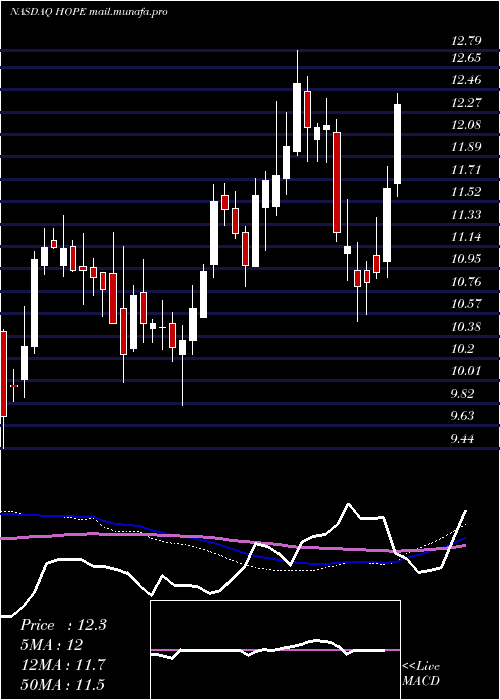This screenshot has width=500, height=700.
Task: Click the 12.79 price axis label
Action: pyautogui.click(x=466, y=42)
